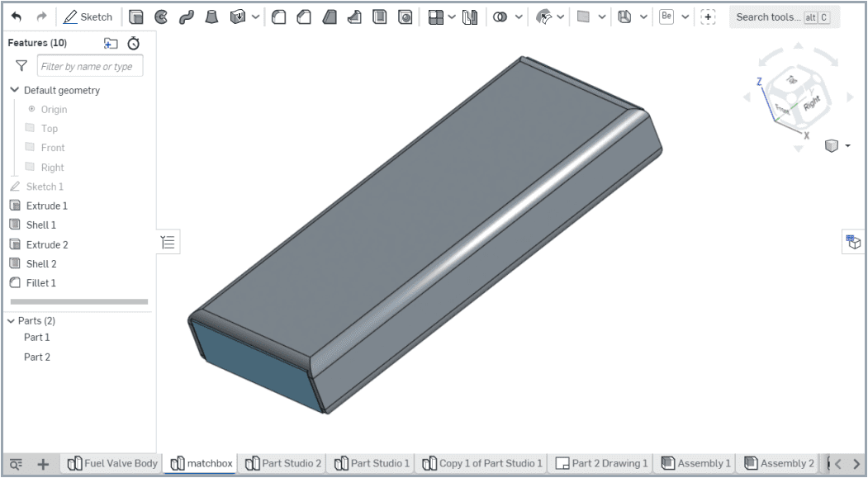Select the Sweep tool
This screenshot has height=478, width=868.
[187, 17]
